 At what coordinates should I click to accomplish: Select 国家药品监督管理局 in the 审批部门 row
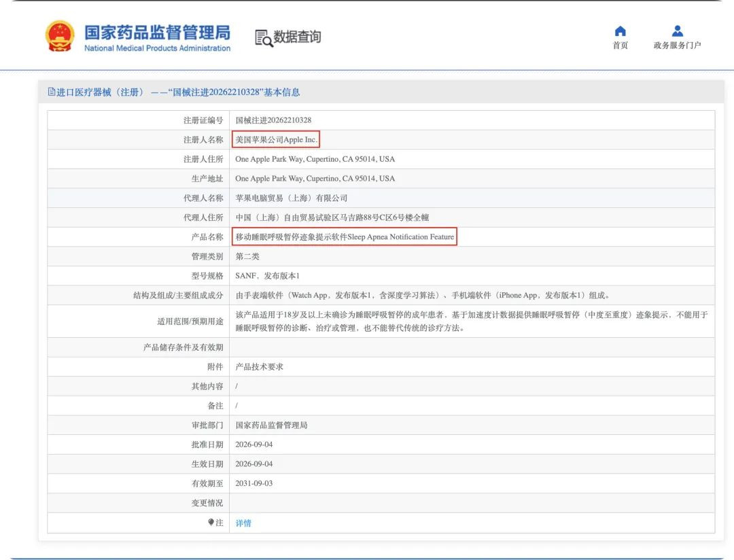tap(271, 425)
